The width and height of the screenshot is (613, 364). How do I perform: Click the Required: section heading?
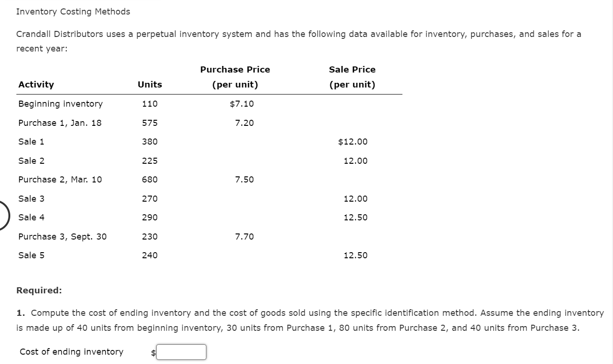(x=39, y=290)
